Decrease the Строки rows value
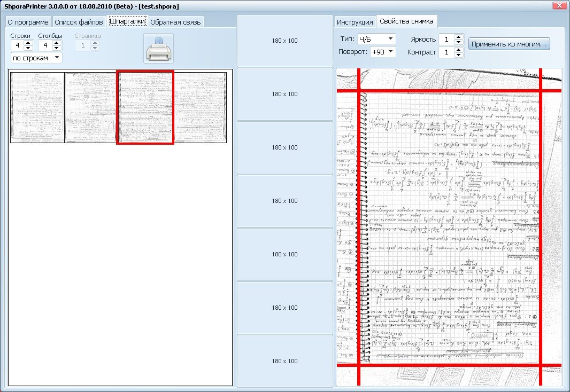 coord(28,48)
